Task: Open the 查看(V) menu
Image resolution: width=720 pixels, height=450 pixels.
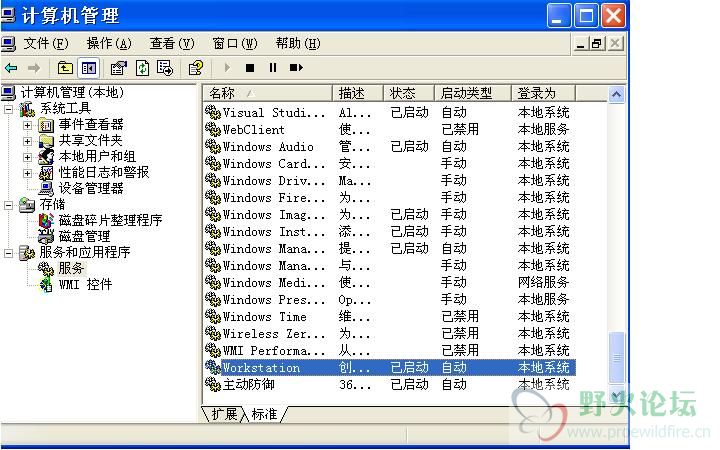Action: pos(172,44)
